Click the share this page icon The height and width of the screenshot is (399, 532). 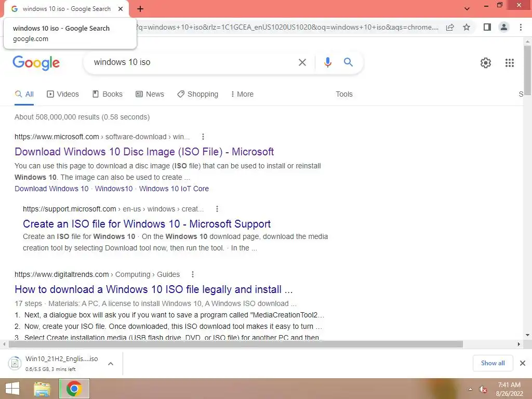click(x=450, y=27)
